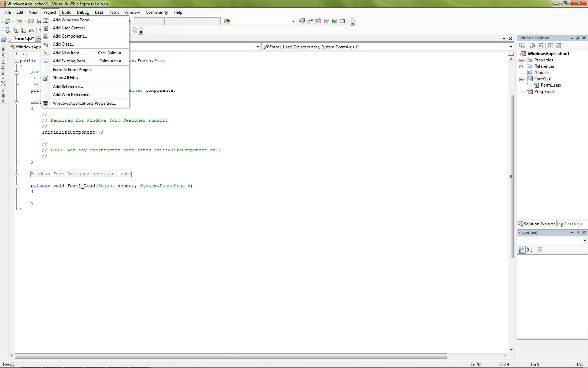588x368 pixels.
Task: Choose Add Component menu entry
Action: pos(85,36)
